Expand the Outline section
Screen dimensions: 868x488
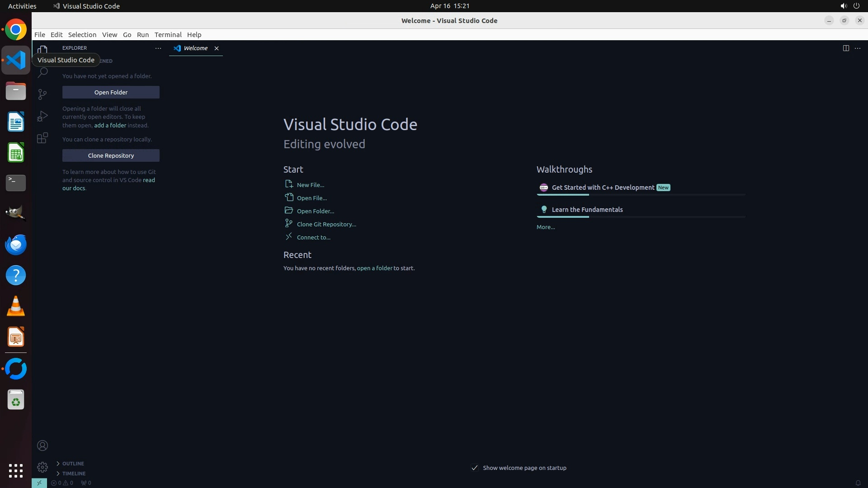click(73, 463)
